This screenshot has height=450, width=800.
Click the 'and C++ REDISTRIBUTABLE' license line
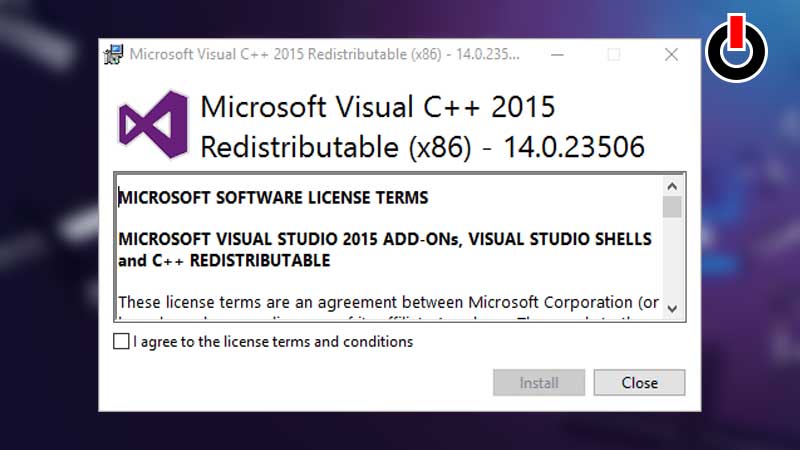pyautogui.click(x=224, y=261)
